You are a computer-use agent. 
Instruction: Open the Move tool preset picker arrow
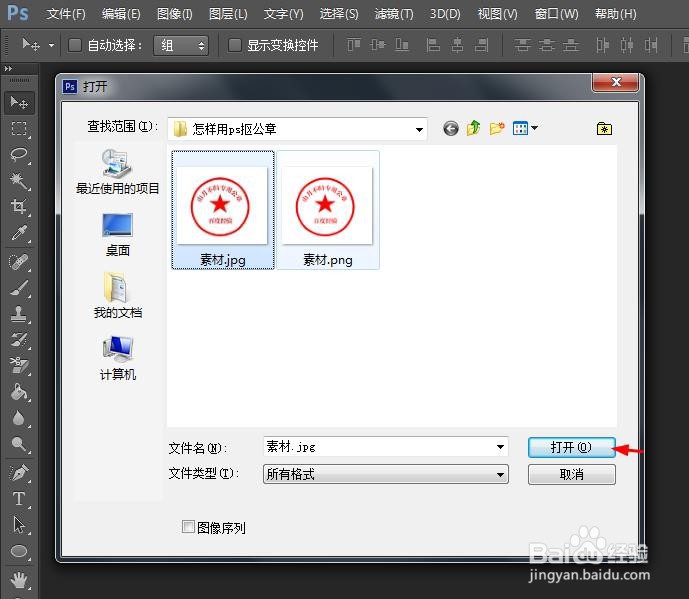coord(51,45)
